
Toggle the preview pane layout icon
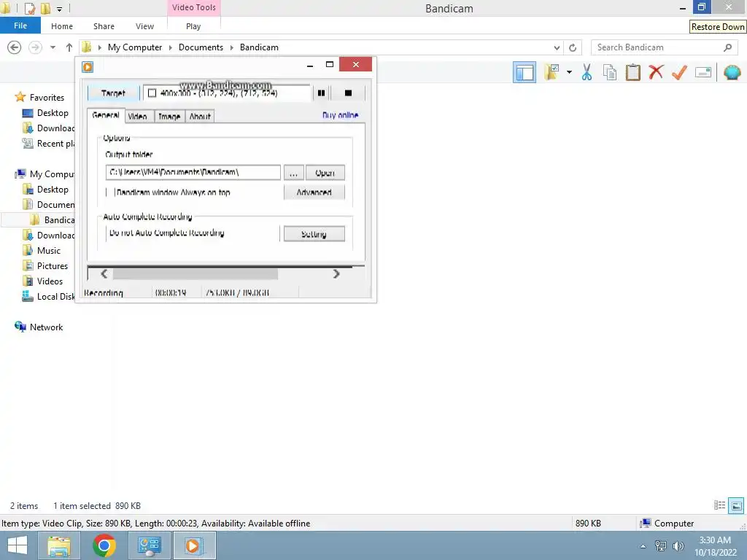pos(524,73)
